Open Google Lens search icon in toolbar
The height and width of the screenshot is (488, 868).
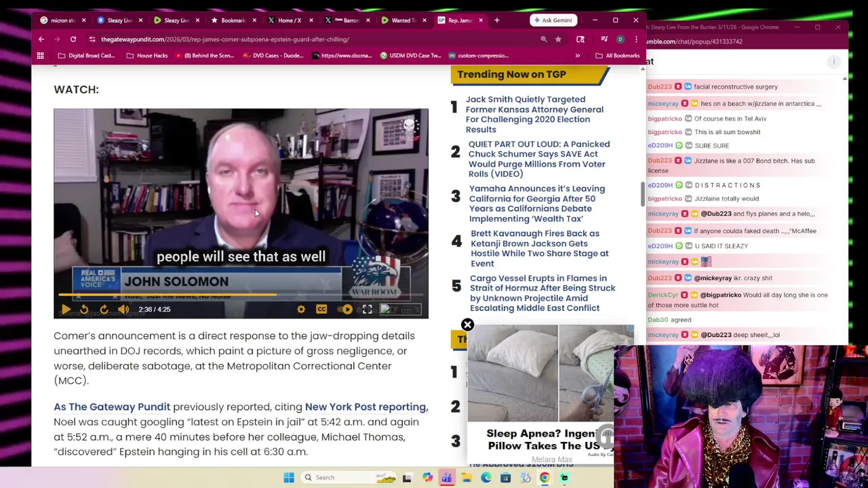click(580, 39)
